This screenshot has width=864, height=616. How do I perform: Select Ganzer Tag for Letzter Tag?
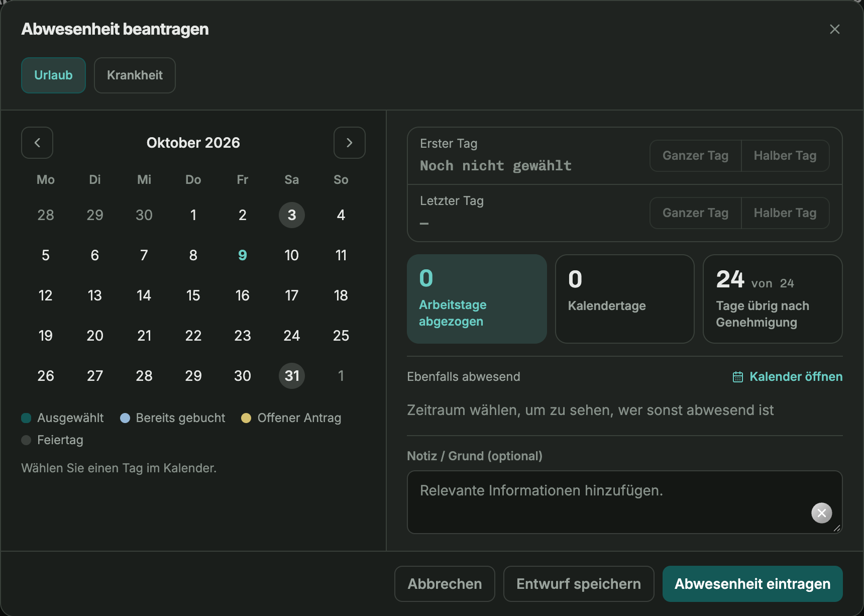[695, 213]
